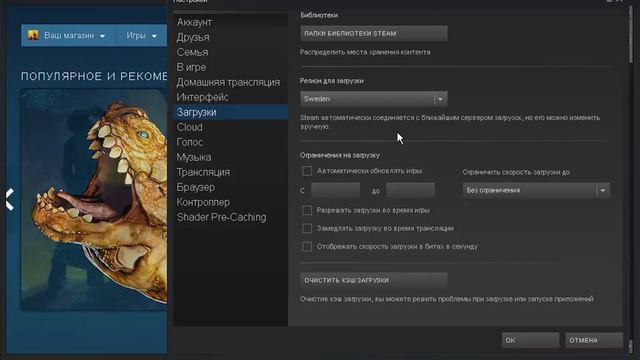
Task: Open the Без ограничения speed limit dropdown
Action: click(x=536, y=190)
